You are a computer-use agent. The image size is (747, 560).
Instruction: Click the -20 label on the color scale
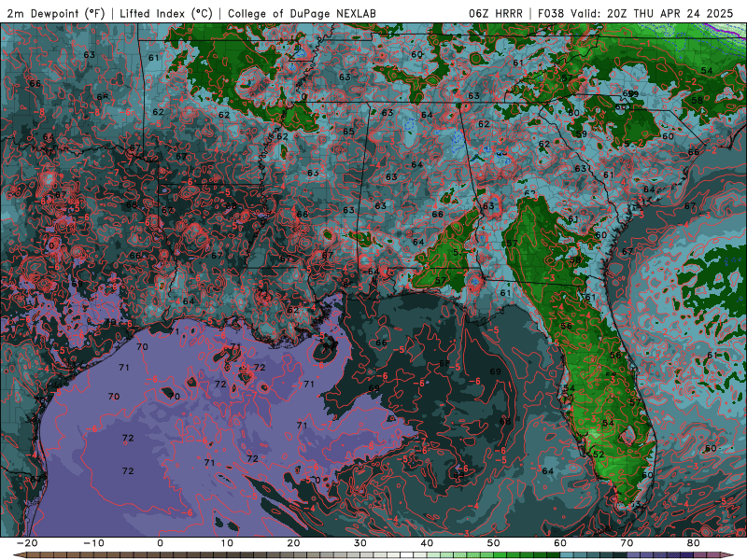click(x=27, y=543)
